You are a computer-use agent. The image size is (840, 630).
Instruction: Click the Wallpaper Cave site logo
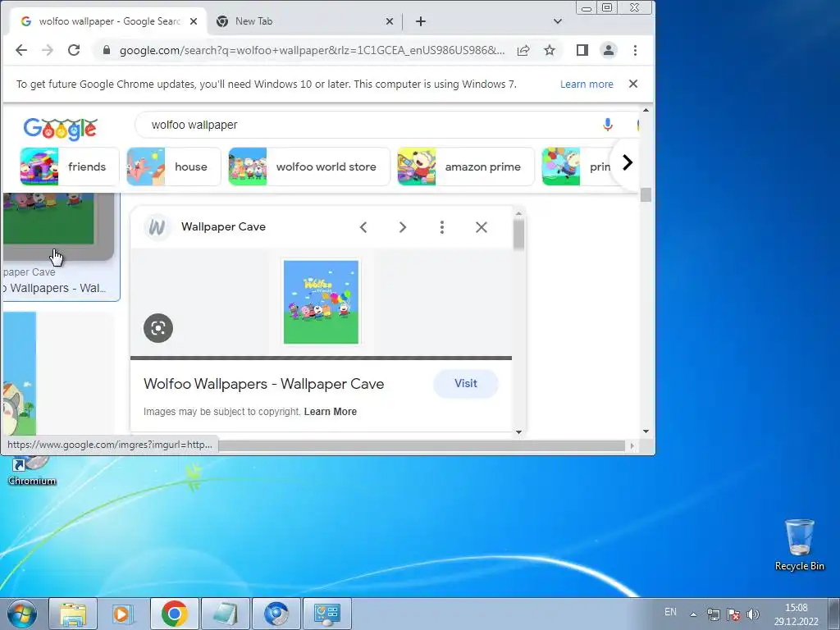pos(157,227)
